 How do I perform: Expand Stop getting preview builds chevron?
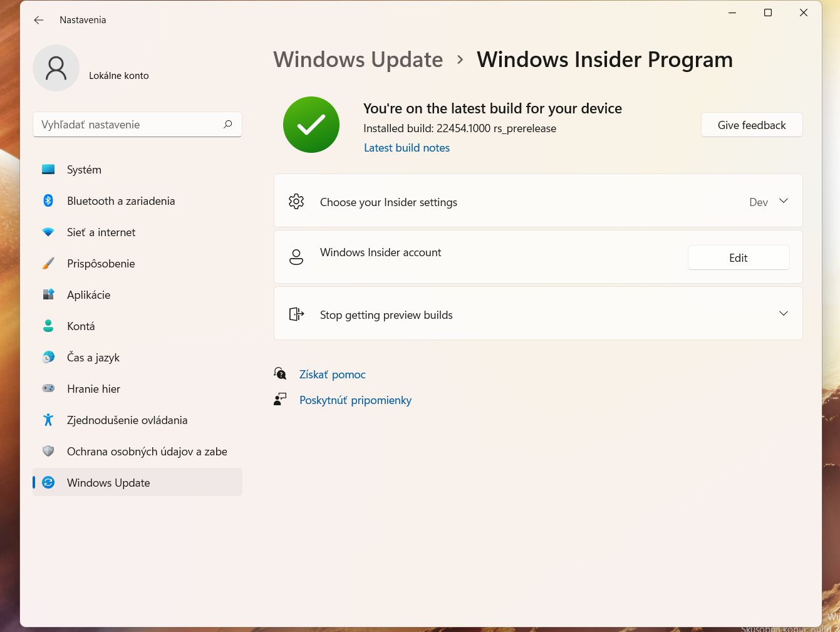click(784, 313)
